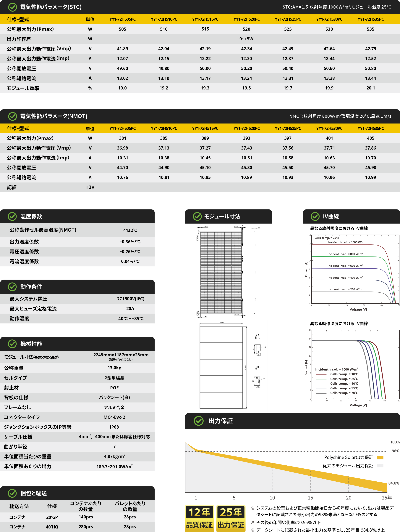Click the NMOT short-circuit current 10.93
Image resolution: width=400 pixels, height=532 pixels.
coord(288,177)
